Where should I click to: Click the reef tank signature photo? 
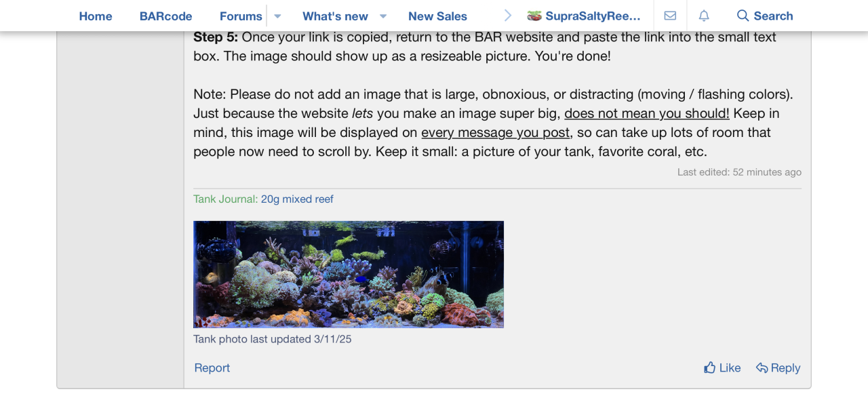click(x=349, y=274)
